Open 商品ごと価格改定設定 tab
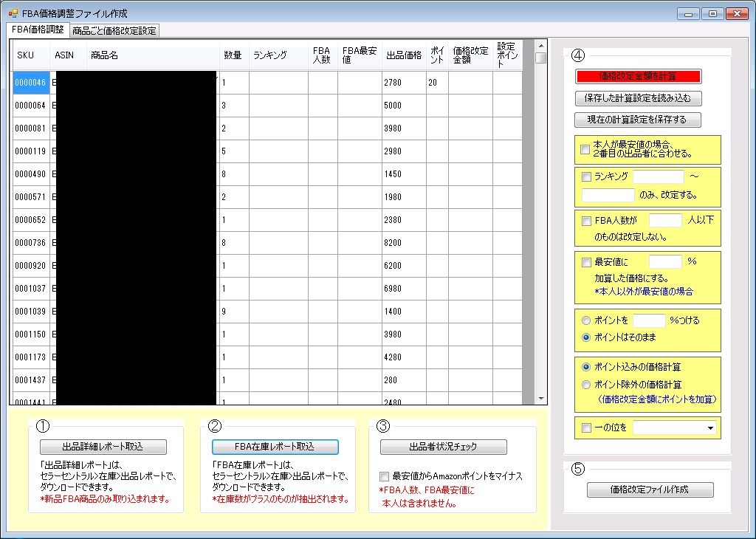 114,31
